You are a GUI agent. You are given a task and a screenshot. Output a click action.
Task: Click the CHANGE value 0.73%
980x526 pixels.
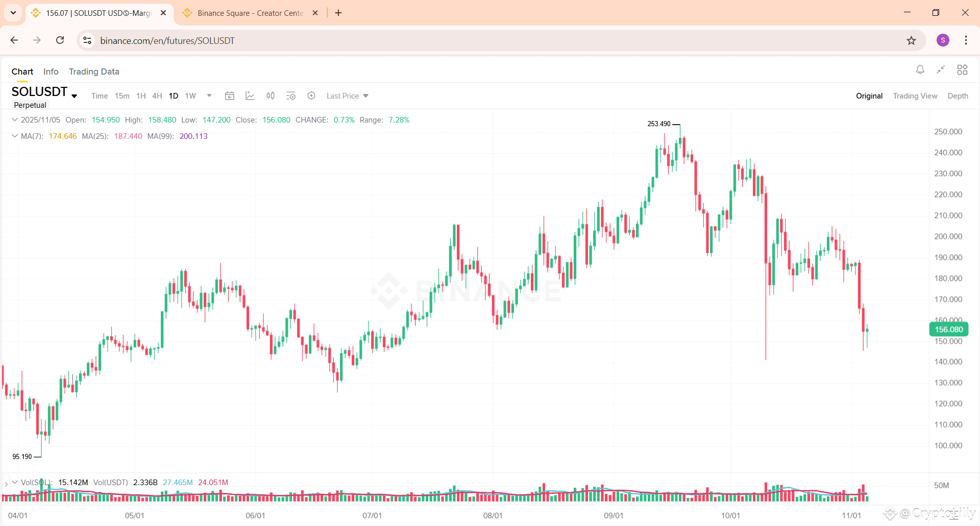tap(344, 119)
